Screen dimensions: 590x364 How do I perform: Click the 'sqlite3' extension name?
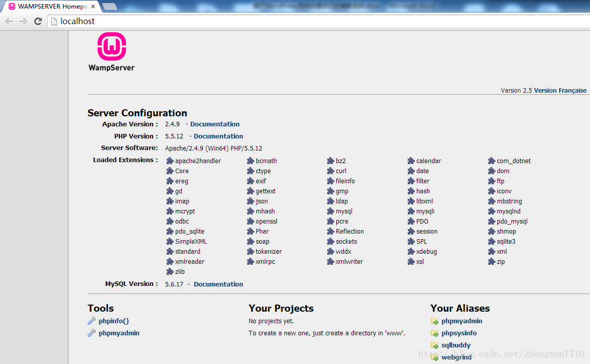click(506, 242)
